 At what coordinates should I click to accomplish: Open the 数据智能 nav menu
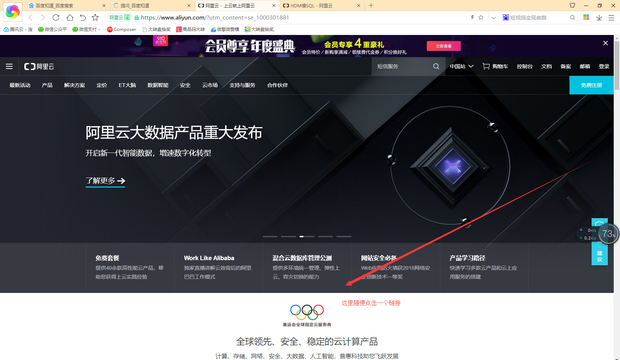tap(158, 85)
